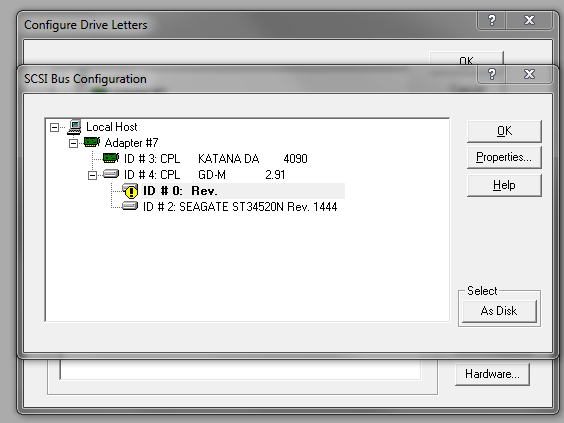Click the Configure Drive Letters help question mark
Screen dimensions: 564x423
point(492,20)
